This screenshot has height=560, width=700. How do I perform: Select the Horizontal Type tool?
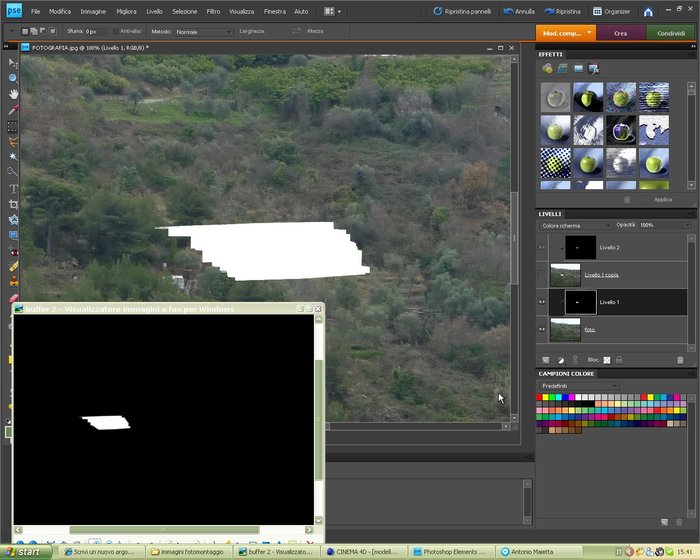13,188
